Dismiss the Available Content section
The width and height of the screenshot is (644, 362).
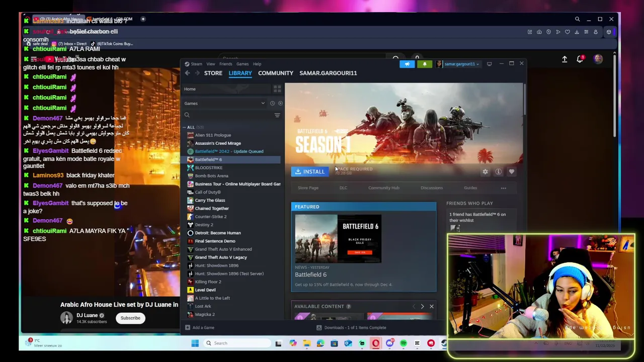tap(431, 306)
